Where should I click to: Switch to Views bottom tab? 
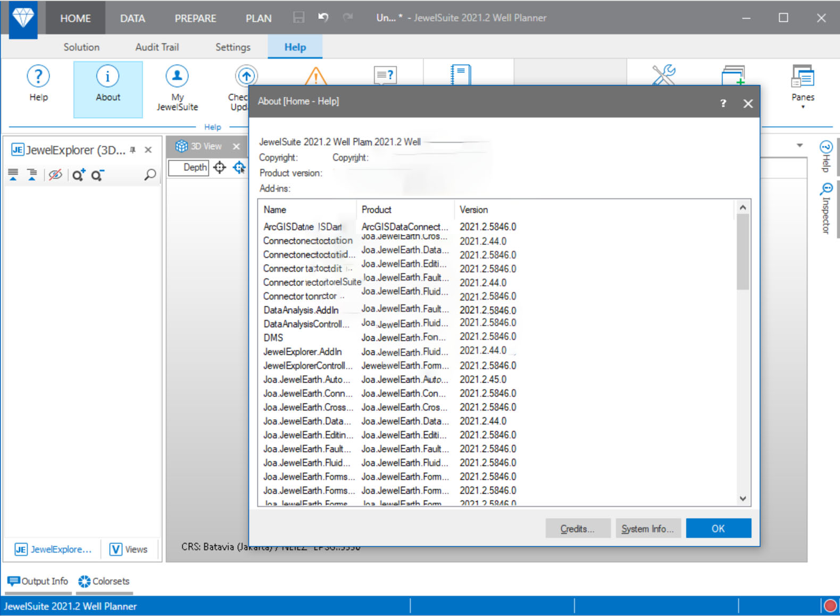click(128, 549)
